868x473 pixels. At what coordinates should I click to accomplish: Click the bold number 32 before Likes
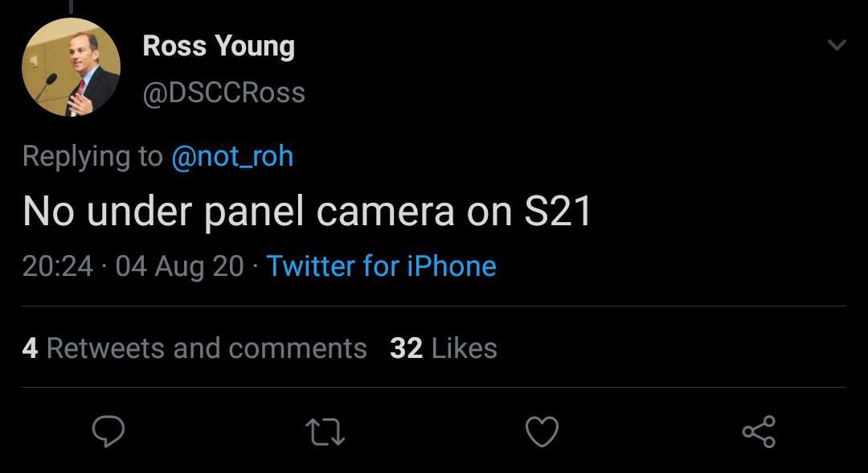[406, 348]
